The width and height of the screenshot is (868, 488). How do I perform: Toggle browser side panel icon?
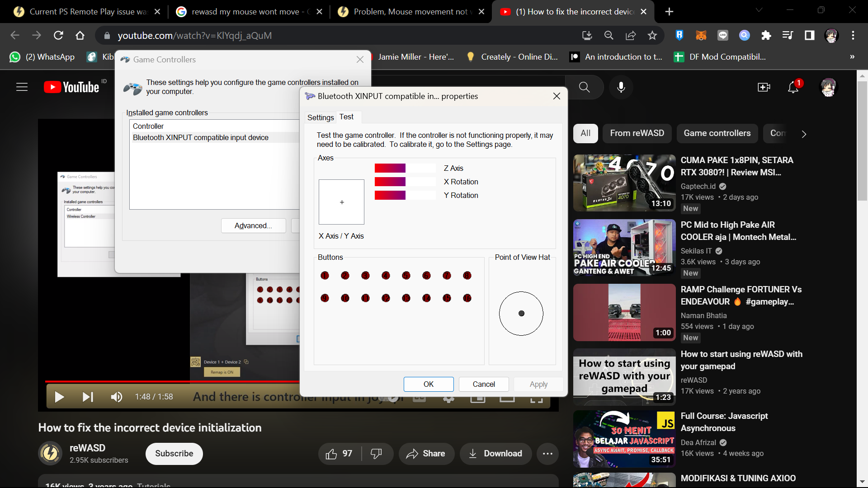click(809, 36)
